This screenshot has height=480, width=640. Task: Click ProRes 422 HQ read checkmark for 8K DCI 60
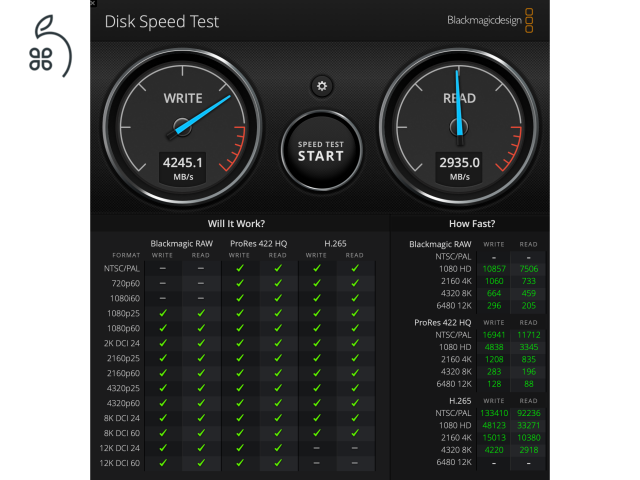point(278,433)
